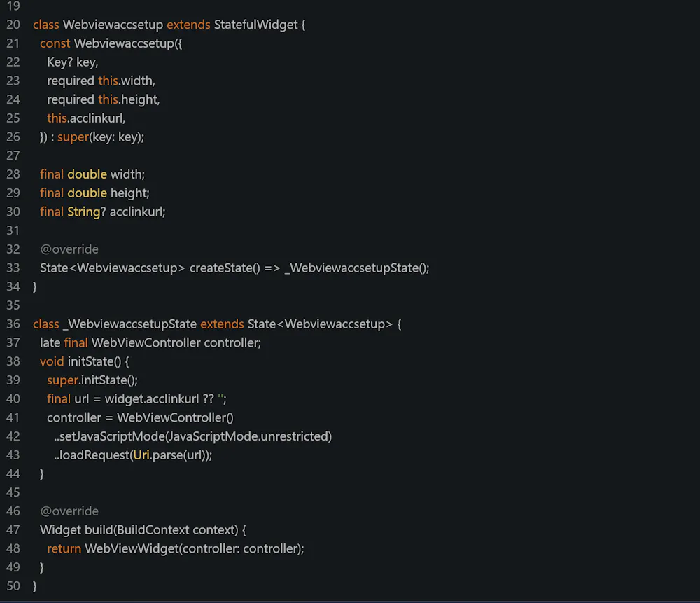Click line number 20 in the gutter
700x603 pixels.
[13, 25]
